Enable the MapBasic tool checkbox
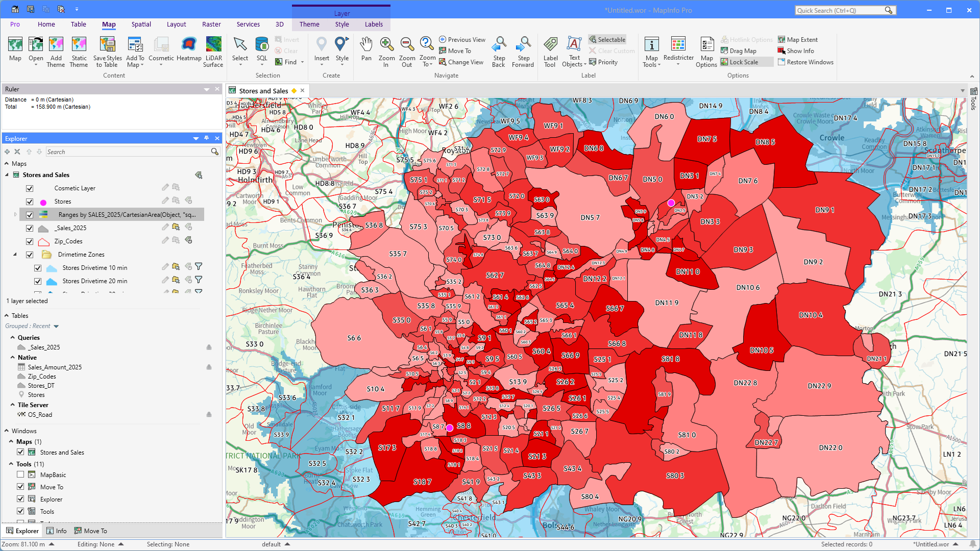Image resolution: width=980 pixels, height=551 pixels. (x=20, y=474)
